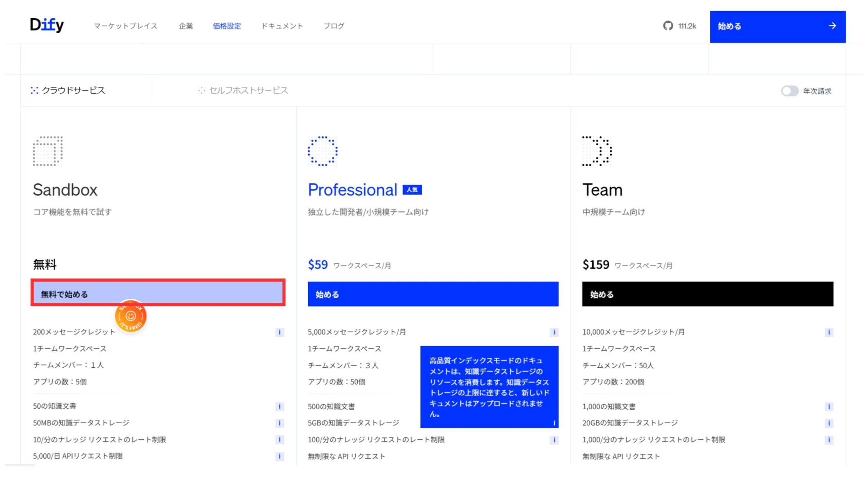This screenshot has height=485, width=868.
Task: Open the GitHub repository icon
Action: tap(668, 26)
